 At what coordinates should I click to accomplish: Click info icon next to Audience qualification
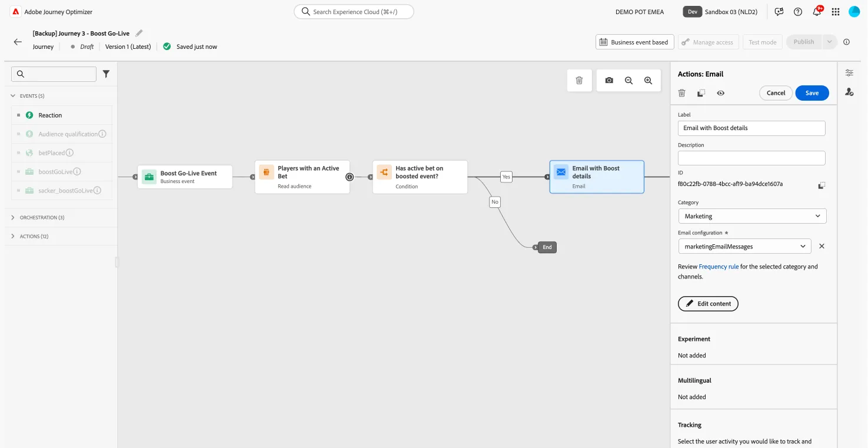[102, 134]
